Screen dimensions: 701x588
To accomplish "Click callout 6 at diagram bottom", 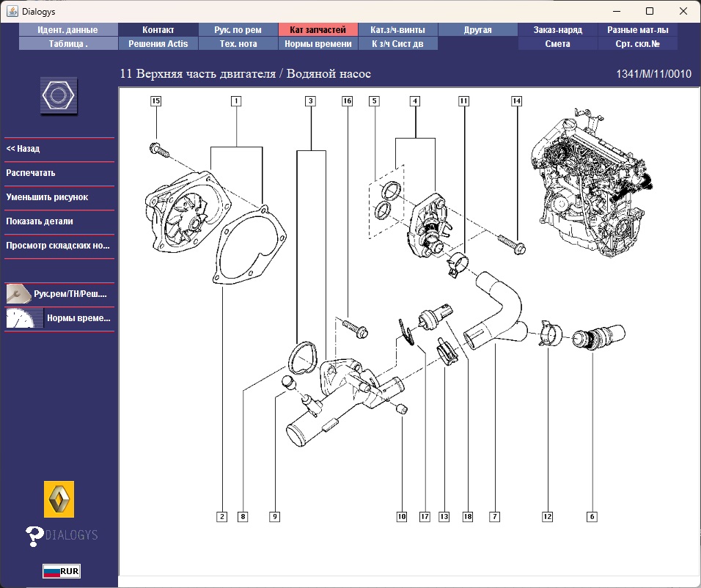I will click(592, 516).
